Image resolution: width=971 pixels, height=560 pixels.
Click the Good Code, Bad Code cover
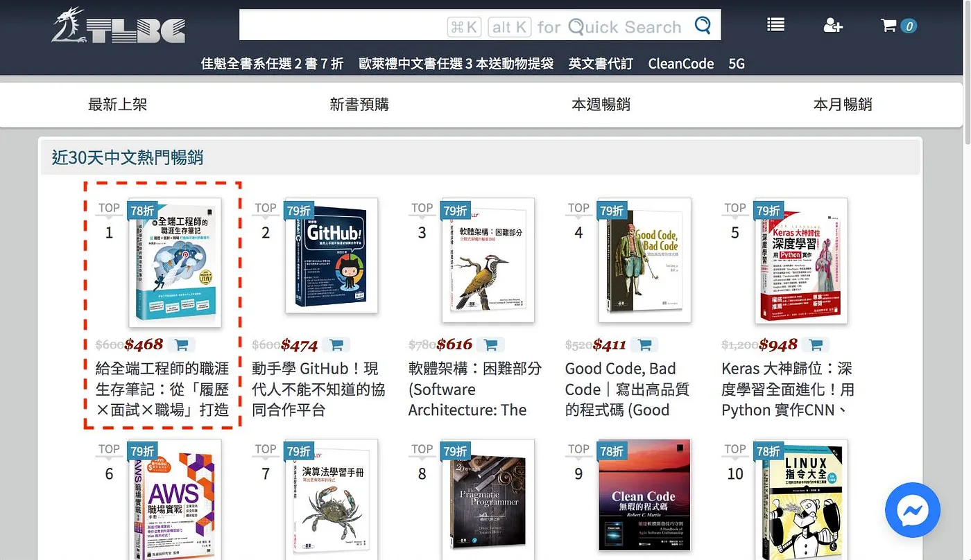tap(645, 260)
